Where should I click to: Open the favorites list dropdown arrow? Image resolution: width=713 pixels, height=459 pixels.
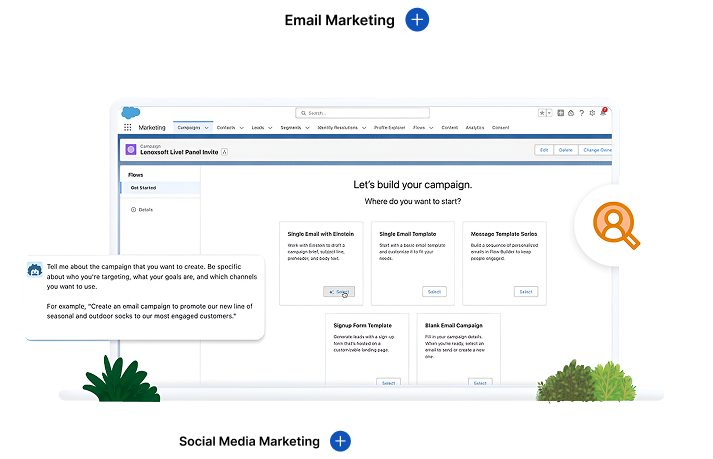pos(549,113)
